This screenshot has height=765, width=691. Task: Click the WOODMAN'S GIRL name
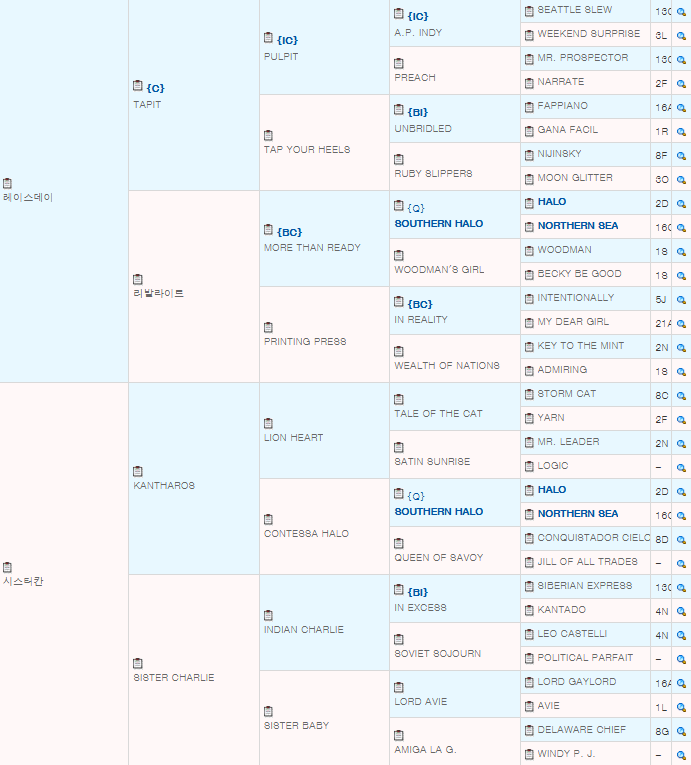pos(439,269)
